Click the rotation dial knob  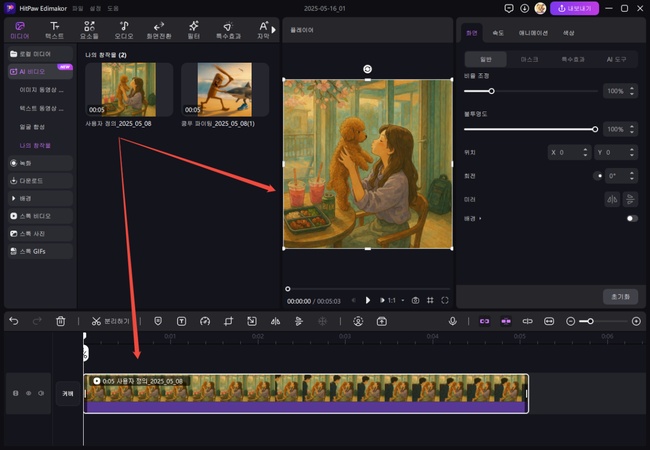coord(598,176)
